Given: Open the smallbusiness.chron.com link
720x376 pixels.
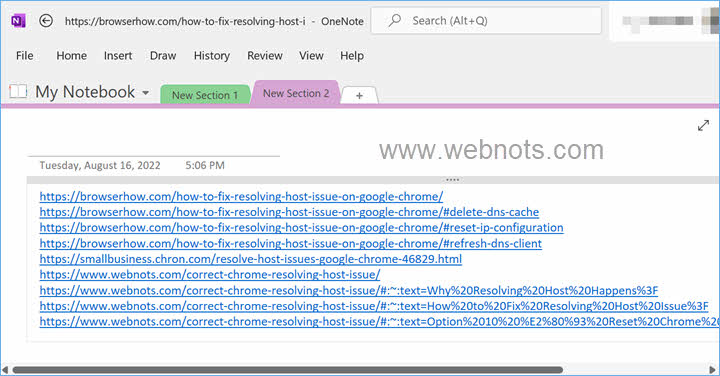Looking at the screenshot, I should (251, 259).
